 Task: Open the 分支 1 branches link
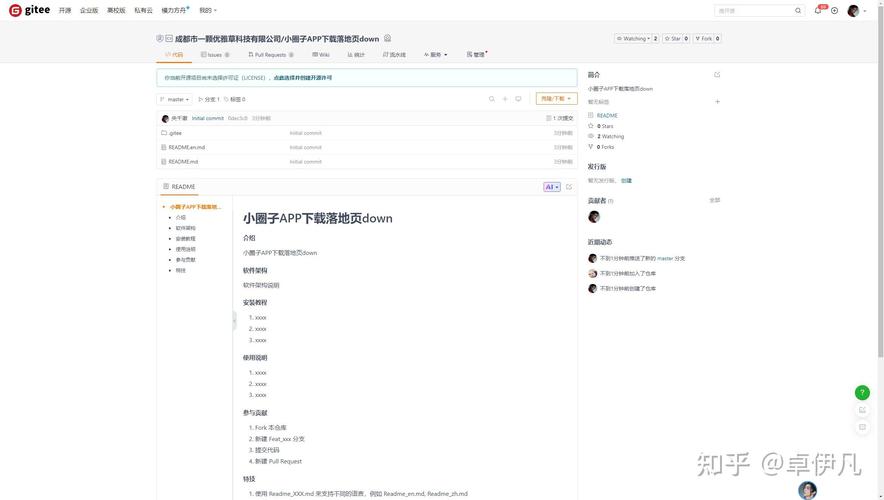[209, 99]
